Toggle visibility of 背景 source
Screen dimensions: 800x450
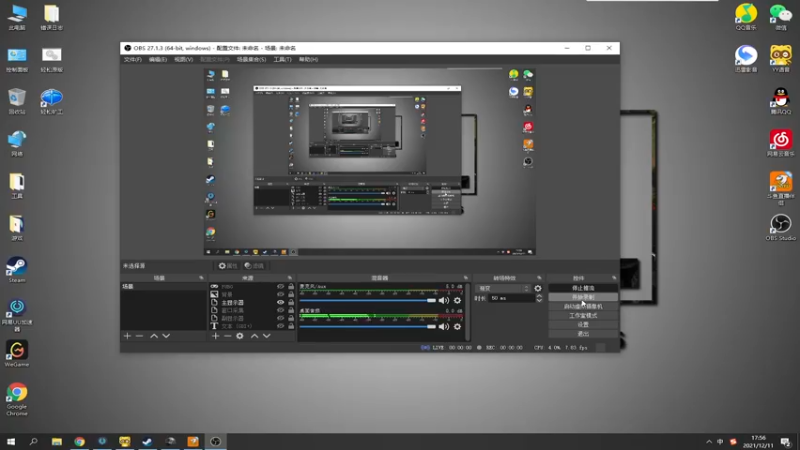click(x=280, y=294)
